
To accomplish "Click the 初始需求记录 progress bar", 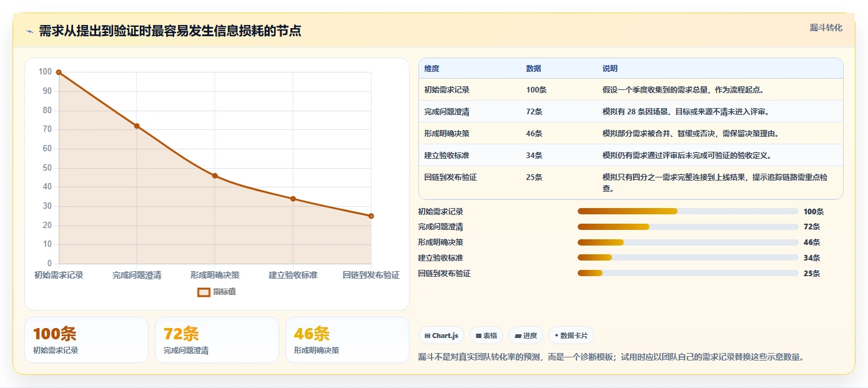I will click(x=688, y=211).
